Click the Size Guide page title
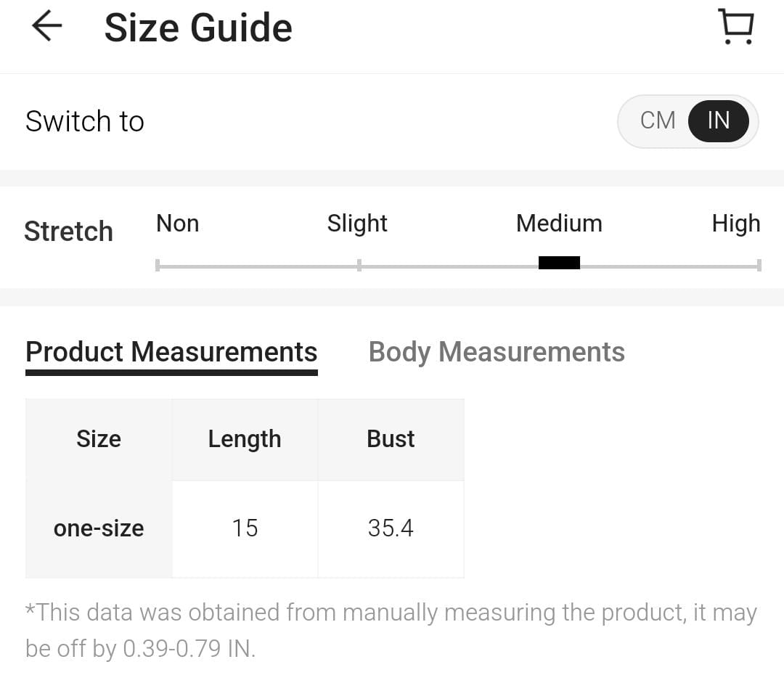The width and height of the screenshot is (784, 691). coord(198,28)
